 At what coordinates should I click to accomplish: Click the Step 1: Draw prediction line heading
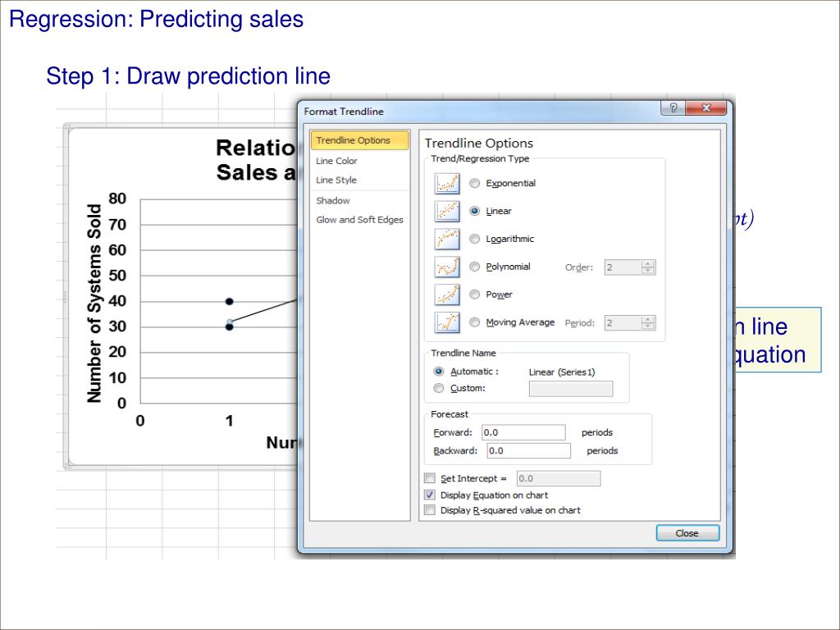(x=188, y=76)
